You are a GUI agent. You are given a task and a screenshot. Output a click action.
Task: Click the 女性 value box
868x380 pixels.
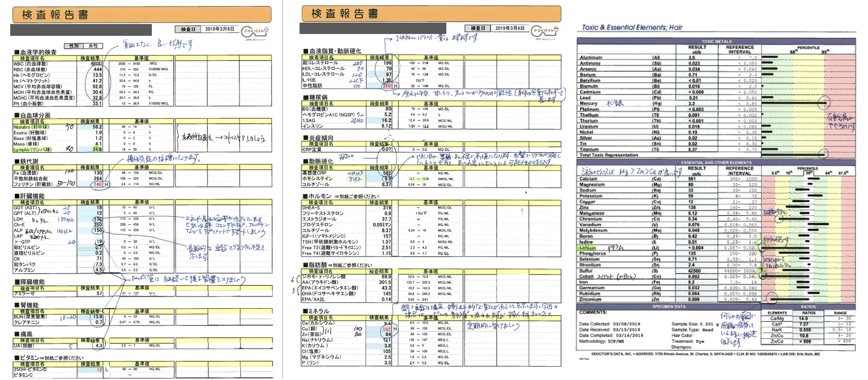[x=93, y=46]
